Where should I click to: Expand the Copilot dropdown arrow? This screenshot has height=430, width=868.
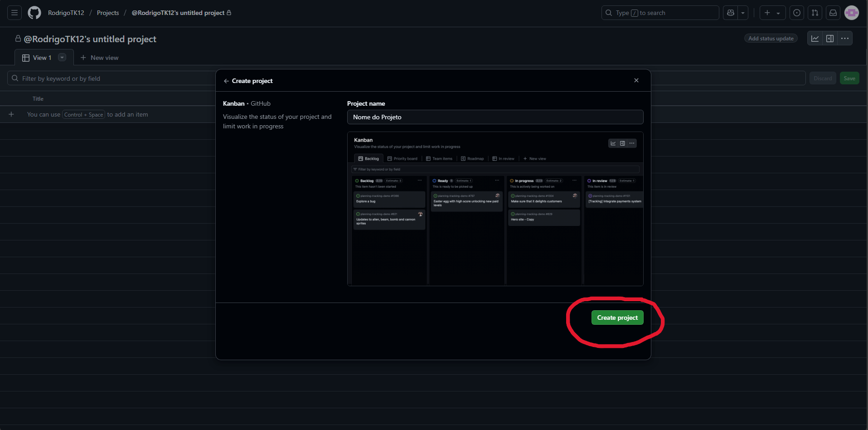coord(743,13)
